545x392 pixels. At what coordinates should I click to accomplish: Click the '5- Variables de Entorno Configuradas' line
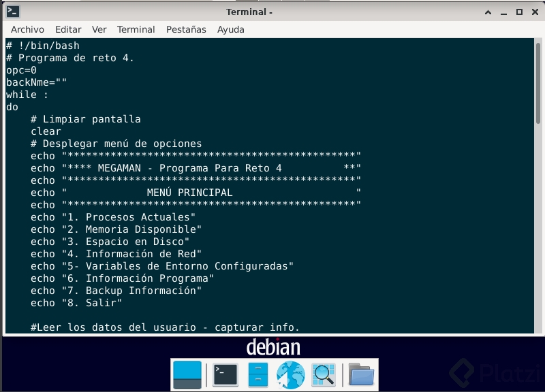162,266
